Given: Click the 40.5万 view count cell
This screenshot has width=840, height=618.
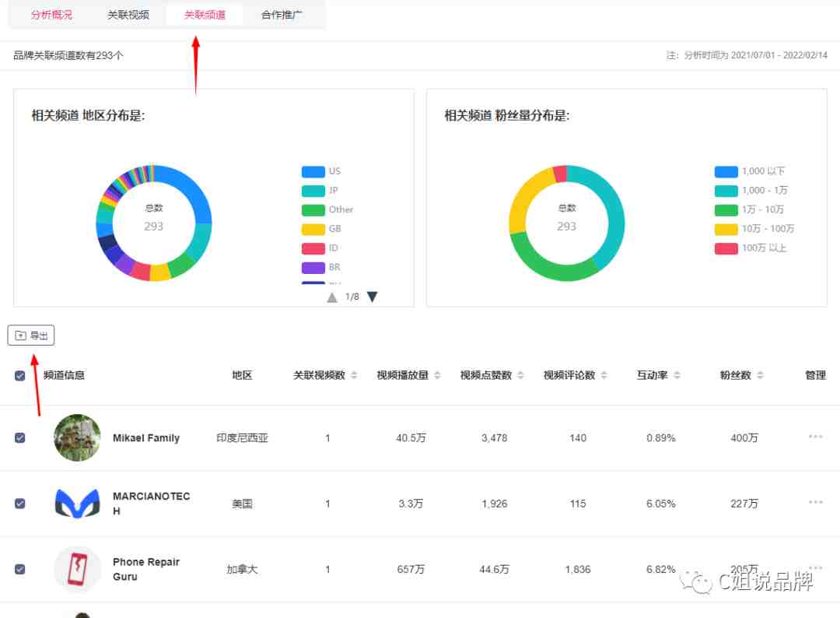Looking at the screenshot, I should point(411,438).
